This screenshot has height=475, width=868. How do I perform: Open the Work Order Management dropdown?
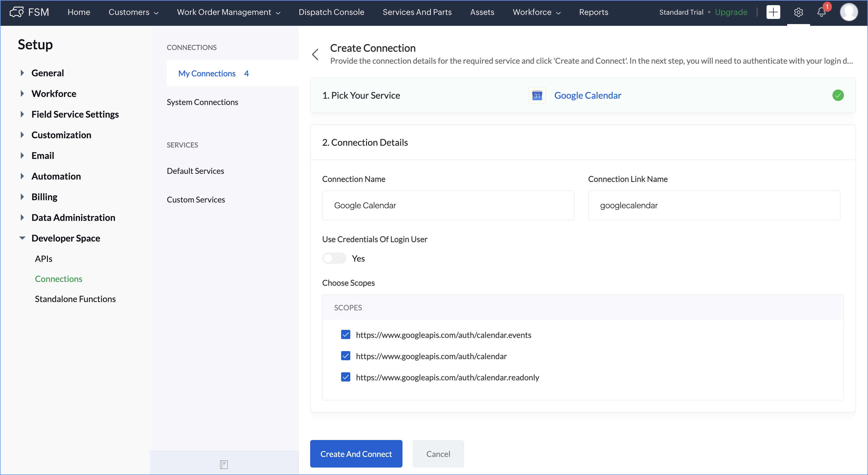point(228,12)
